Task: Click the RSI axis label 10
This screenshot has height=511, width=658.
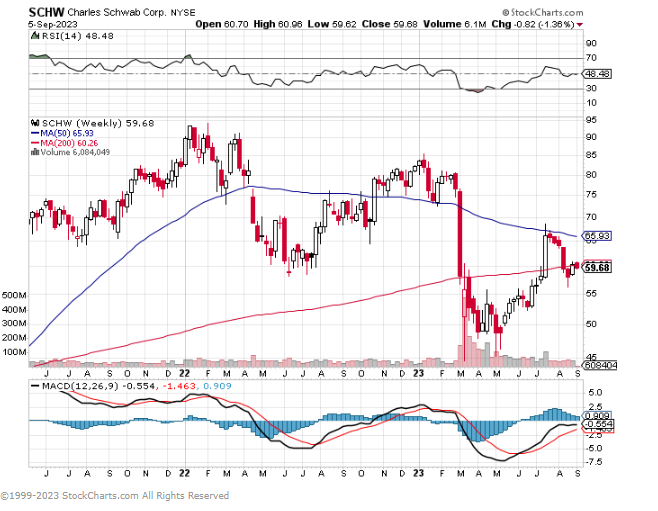Action: 591,103
